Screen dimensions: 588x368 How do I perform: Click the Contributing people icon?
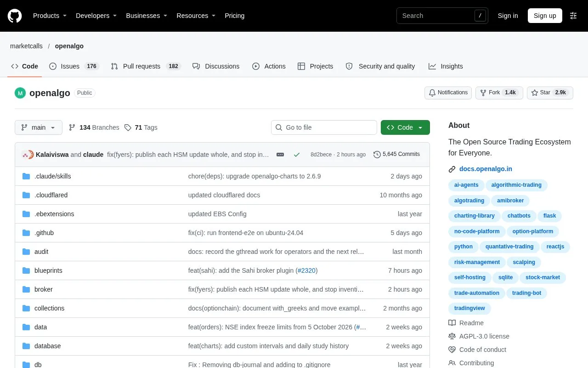452,363
